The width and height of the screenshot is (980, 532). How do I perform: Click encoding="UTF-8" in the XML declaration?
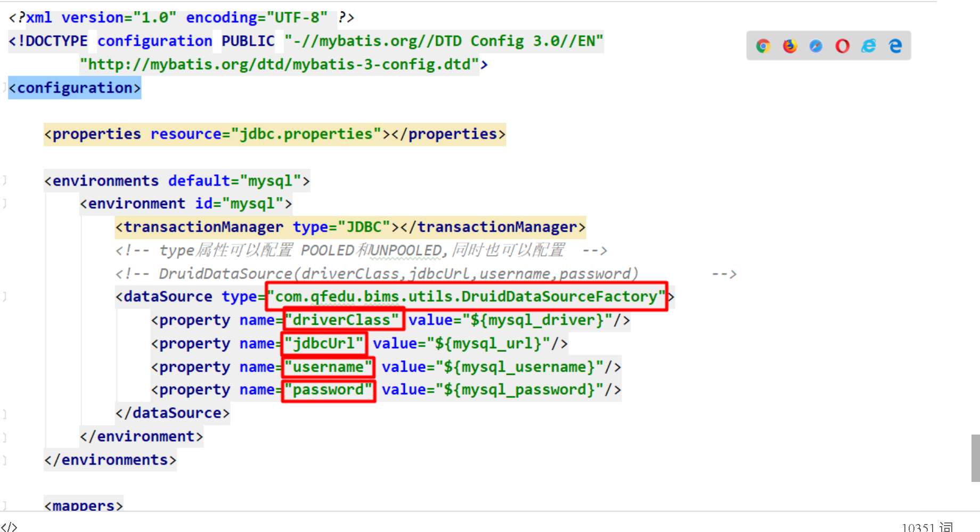(x=257, y=18)
